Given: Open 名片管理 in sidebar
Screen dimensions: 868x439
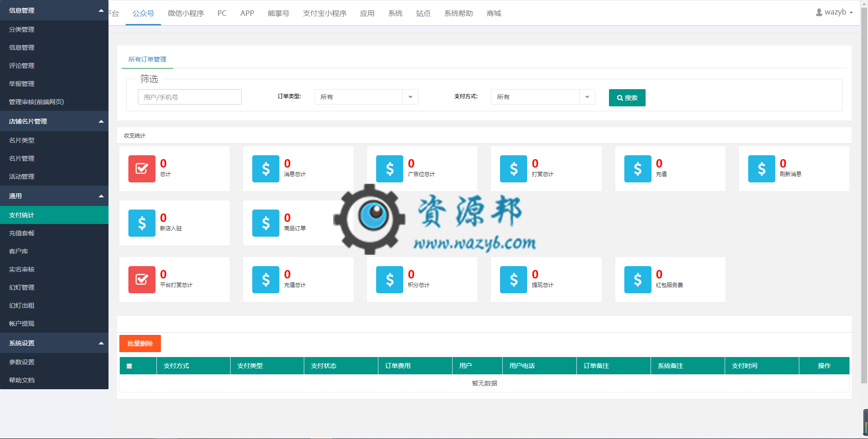Looking at the screenshot, I should (54, 158).
